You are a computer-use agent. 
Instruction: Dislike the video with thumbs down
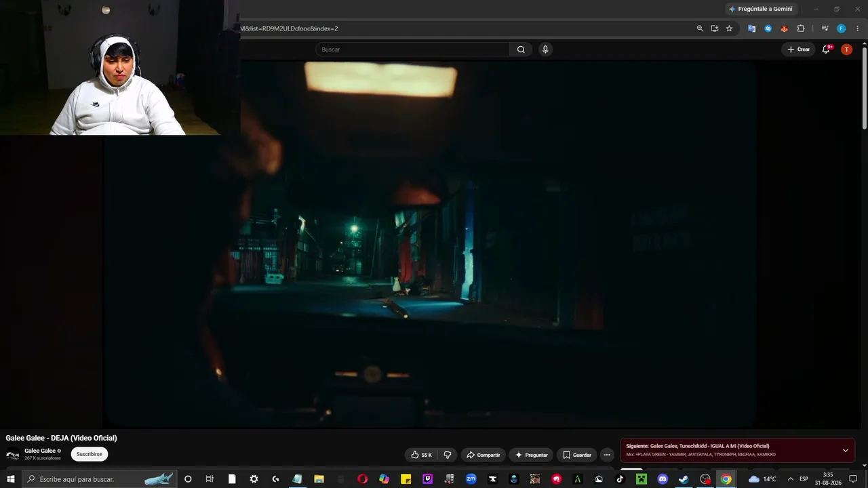tap(448, 455)
